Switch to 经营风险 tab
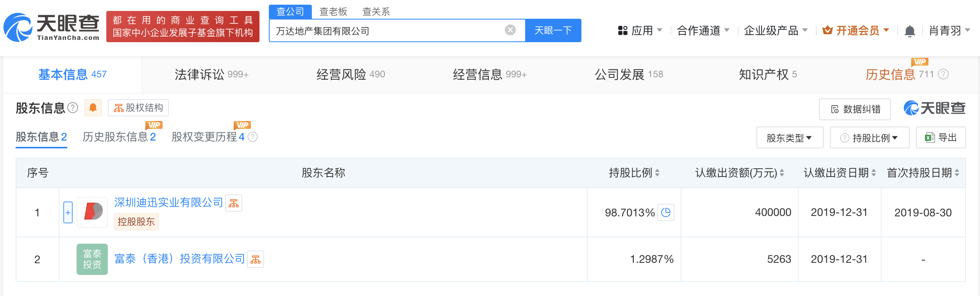This screenshot has width=980, height=296. pos(351,74)
